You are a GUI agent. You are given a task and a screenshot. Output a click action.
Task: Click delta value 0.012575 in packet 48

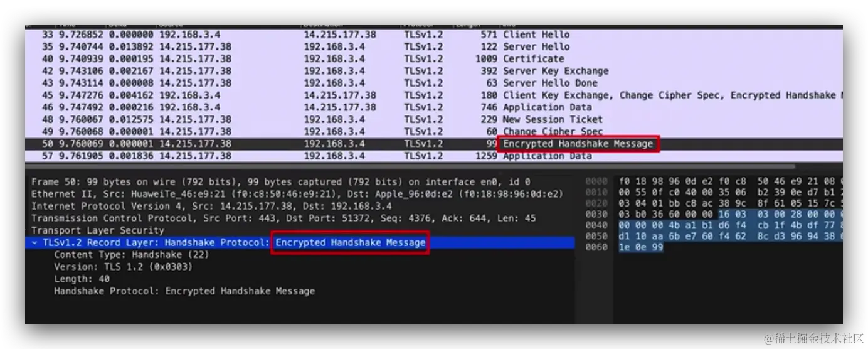[x=132, y=119]
